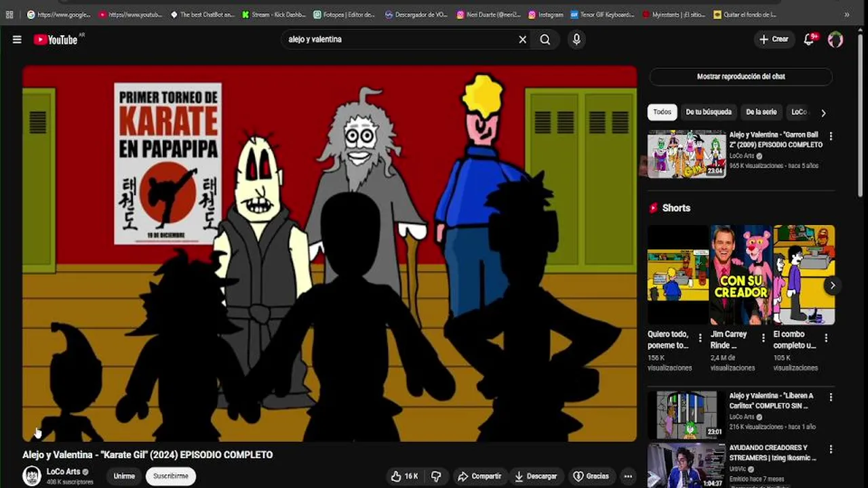Show more filter chips with arrow
The width and height of the screenshot is (868, 488).
click(x=823, y=113)
